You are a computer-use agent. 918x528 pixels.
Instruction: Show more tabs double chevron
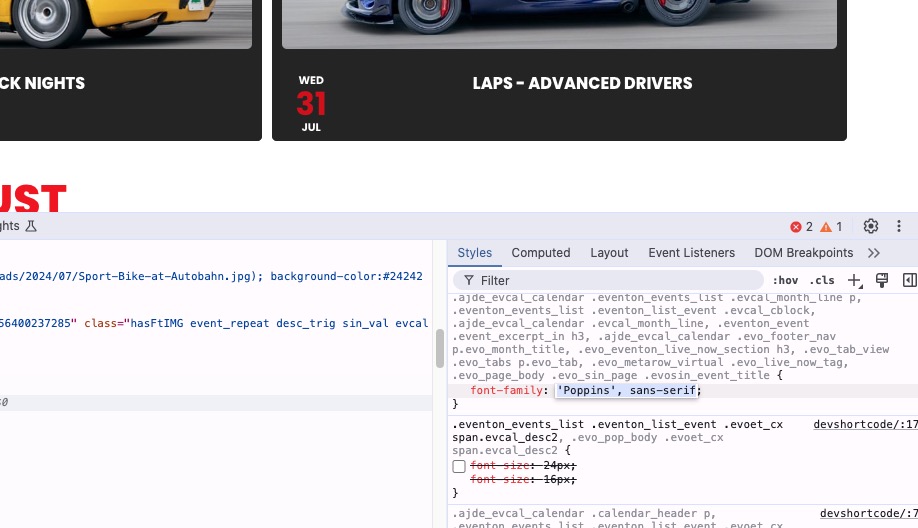pos(874,253)
